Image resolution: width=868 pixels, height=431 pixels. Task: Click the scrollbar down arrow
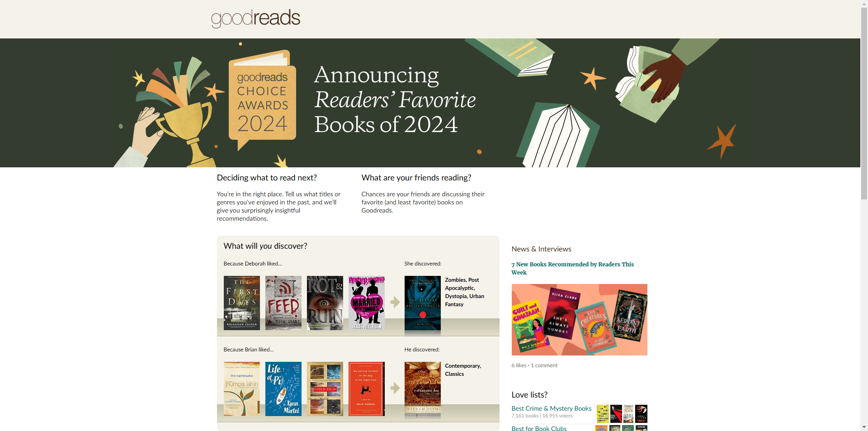(864, 427)
